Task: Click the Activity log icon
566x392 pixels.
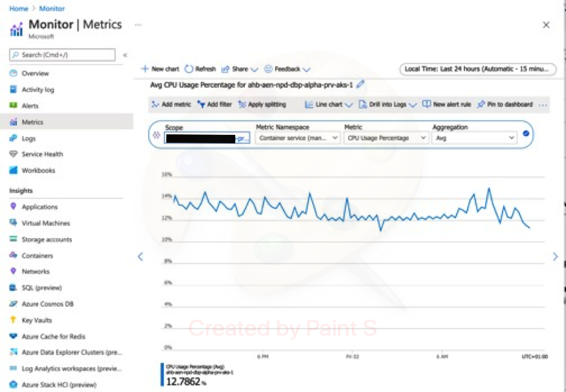Action: tap(13, 90)
